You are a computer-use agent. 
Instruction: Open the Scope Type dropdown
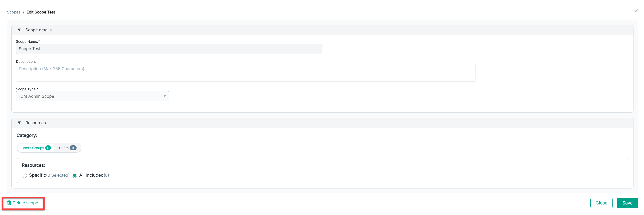pyautogui.click(x=92, y=96)
